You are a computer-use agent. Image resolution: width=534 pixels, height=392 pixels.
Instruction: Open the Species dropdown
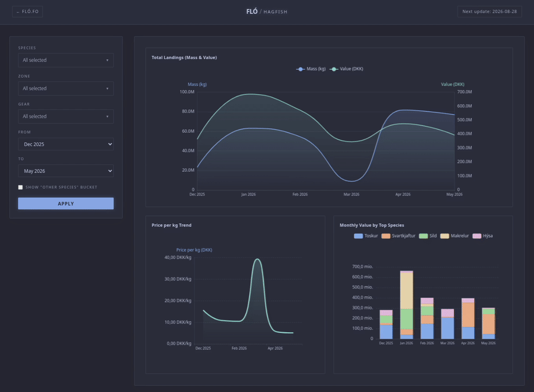tap(66, 60)
